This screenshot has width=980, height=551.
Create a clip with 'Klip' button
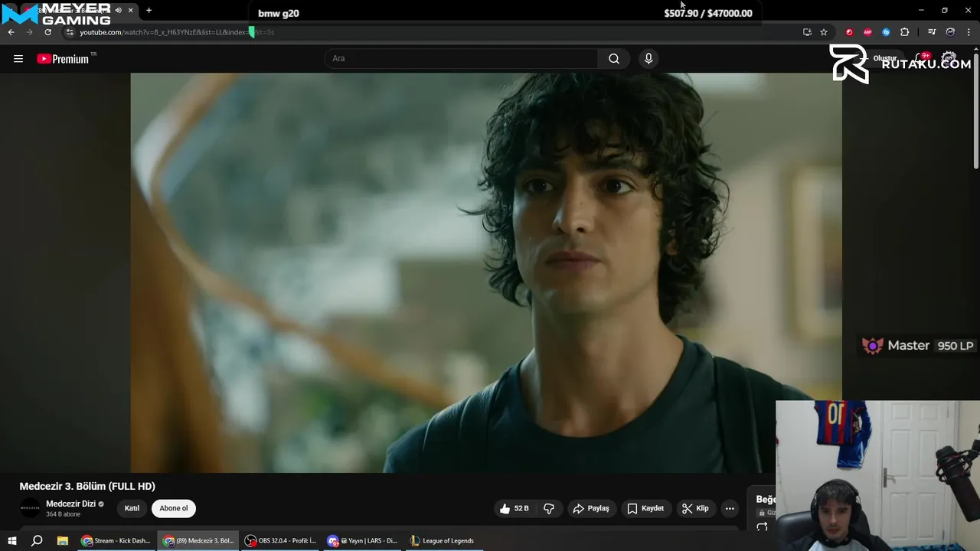click(695, 508)
